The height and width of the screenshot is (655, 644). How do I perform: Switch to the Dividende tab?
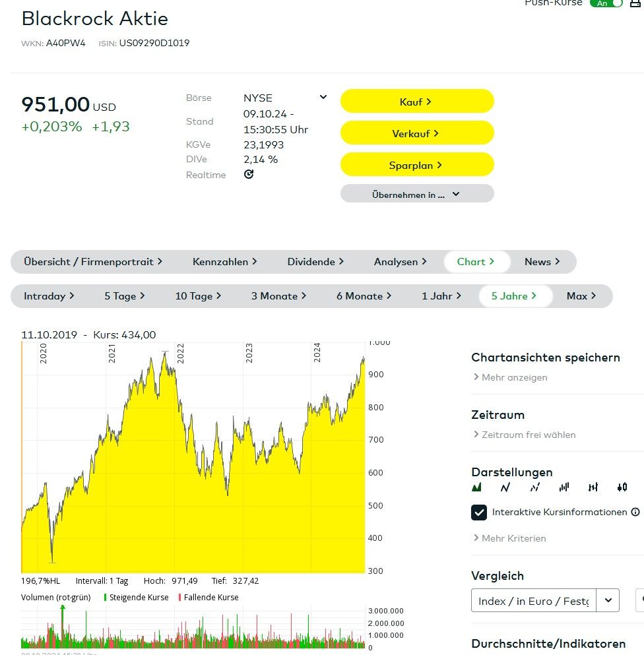click(315, 262)
